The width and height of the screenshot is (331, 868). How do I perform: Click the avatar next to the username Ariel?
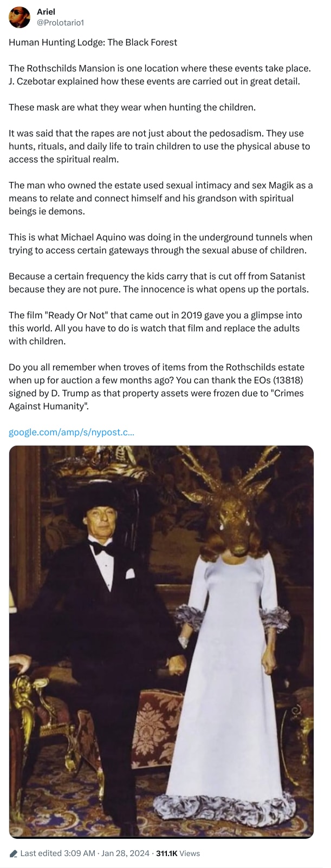point(19,17)
